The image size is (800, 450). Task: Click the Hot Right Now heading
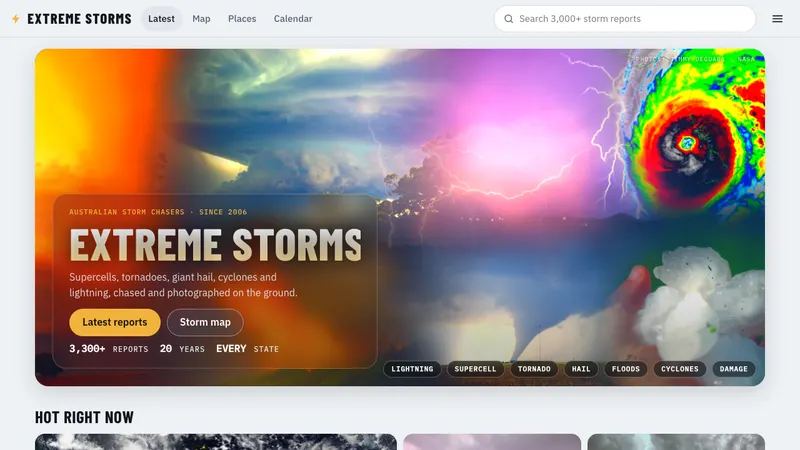pyautogui.click(x=84, y=417)
